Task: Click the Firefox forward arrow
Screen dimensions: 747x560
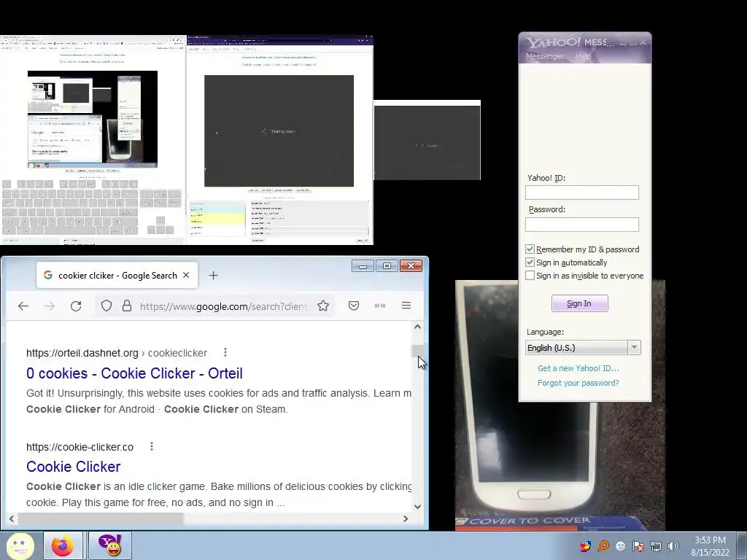Action: click(x=50, y=306)
